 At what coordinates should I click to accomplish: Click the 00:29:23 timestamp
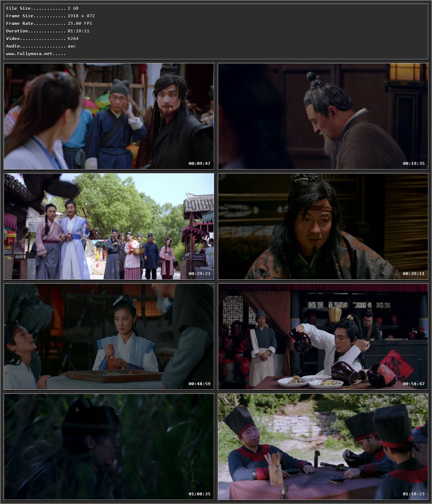tap(199, 274)
